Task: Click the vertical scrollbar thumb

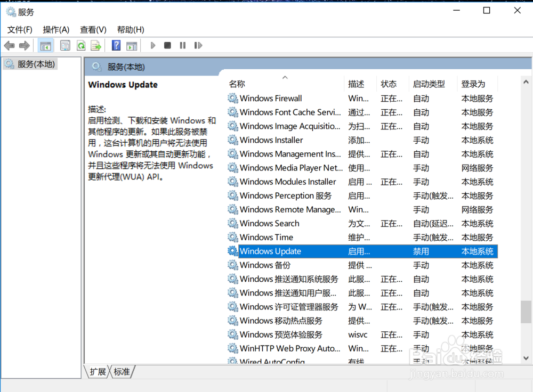Action: pos(526,312)
